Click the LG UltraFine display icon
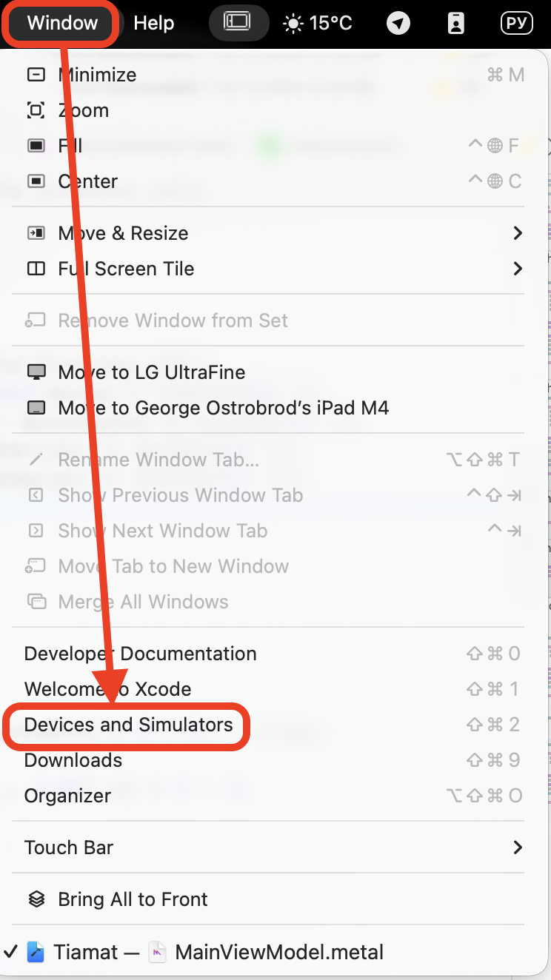The width and height of the screenshot is (551, 980). (36, 372)
